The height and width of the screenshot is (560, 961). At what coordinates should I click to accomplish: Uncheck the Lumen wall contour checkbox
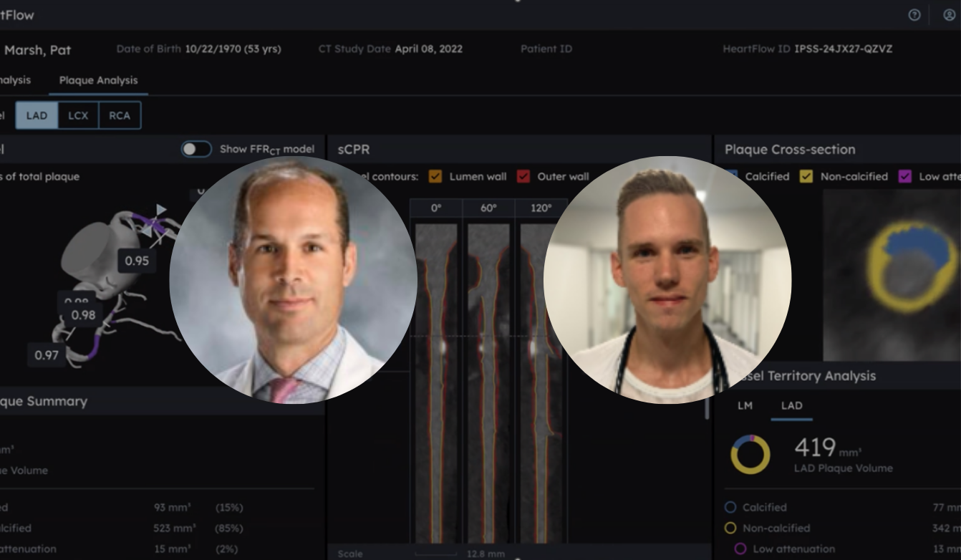435,176
